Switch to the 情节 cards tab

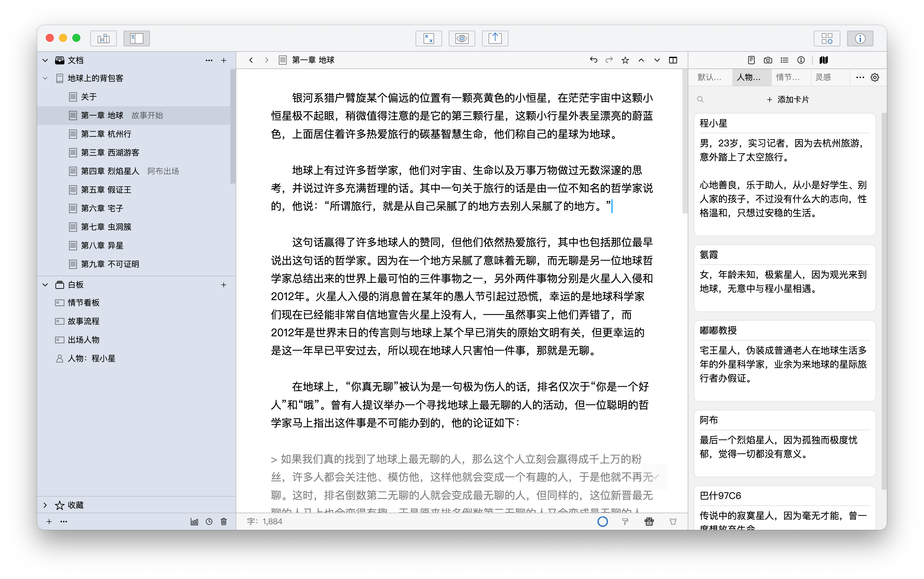tap(788, 77)
